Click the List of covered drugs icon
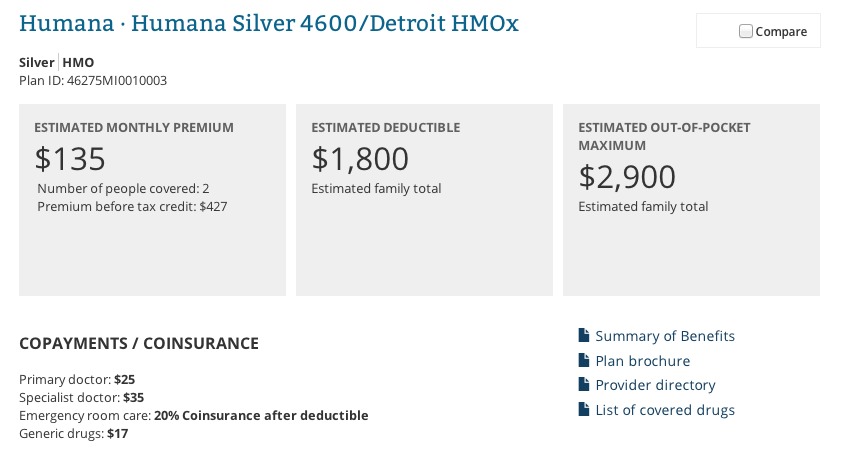 tap(584, 410)
